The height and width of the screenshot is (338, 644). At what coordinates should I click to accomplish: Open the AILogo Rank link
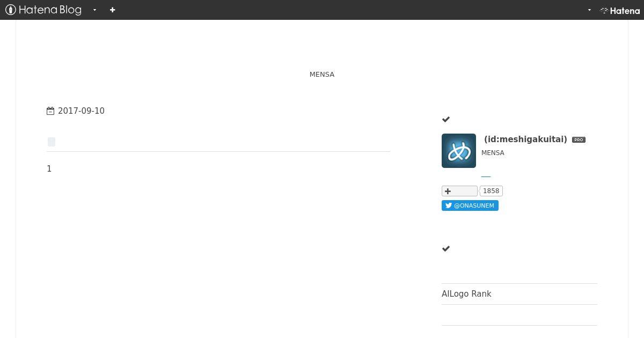466,294
